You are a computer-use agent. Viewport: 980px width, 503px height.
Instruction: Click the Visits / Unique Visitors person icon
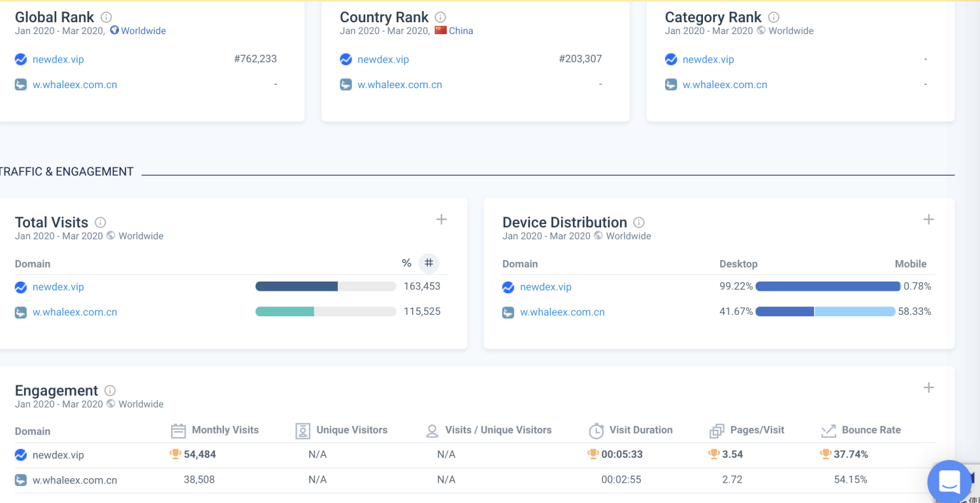click(x=432, y=431)
